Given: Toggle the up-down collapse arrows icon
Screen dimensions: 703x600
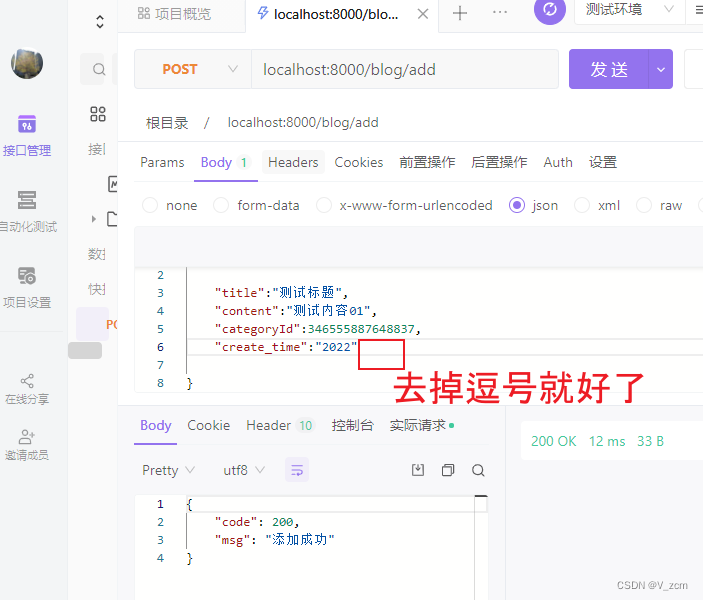Looking at the screenshot, I should pyautogui.click(x=100, y=22).
